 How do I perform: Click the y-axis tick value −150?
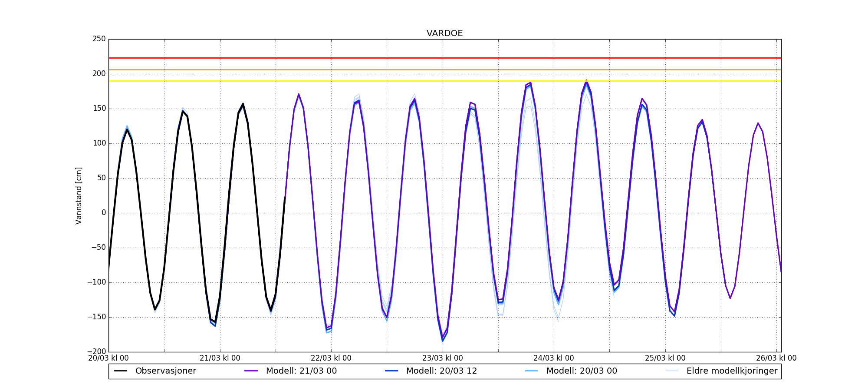pos(96,317)
